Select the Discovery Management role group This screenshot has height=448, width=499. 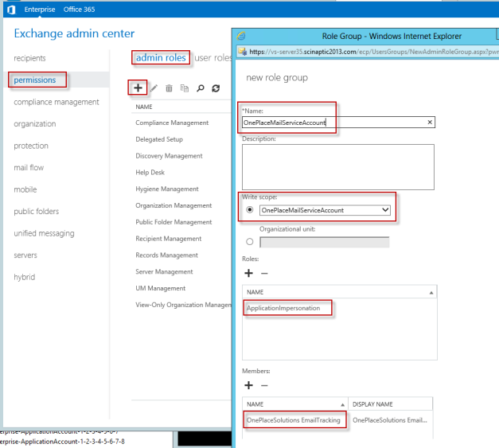click(x=169, y=156)
